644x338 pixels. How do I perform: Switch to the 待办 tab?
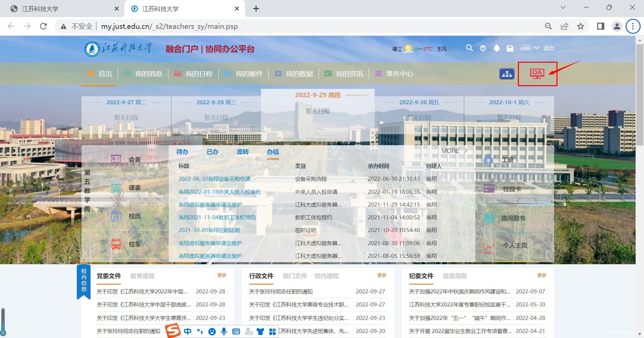182,152
